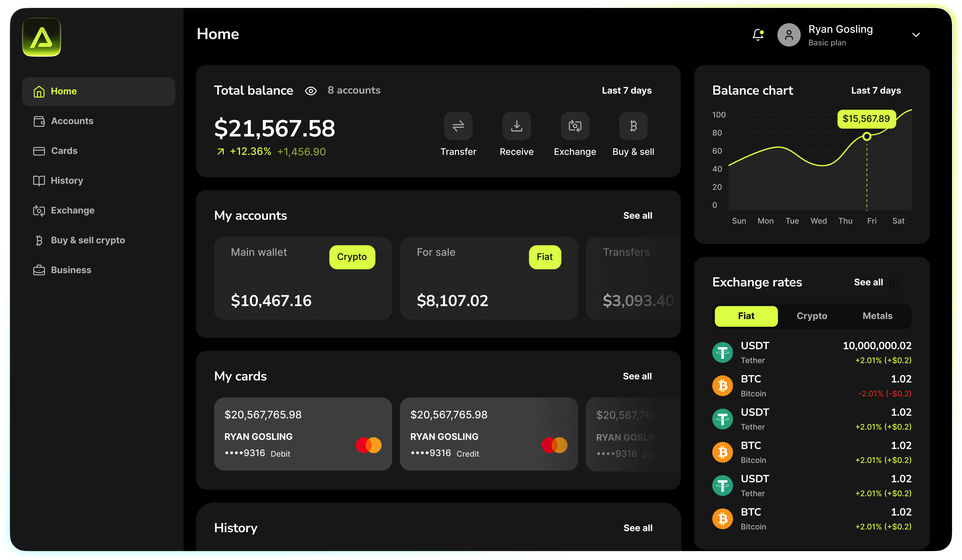
Task: Click See all in My accounts
Action: pos(638,215)
